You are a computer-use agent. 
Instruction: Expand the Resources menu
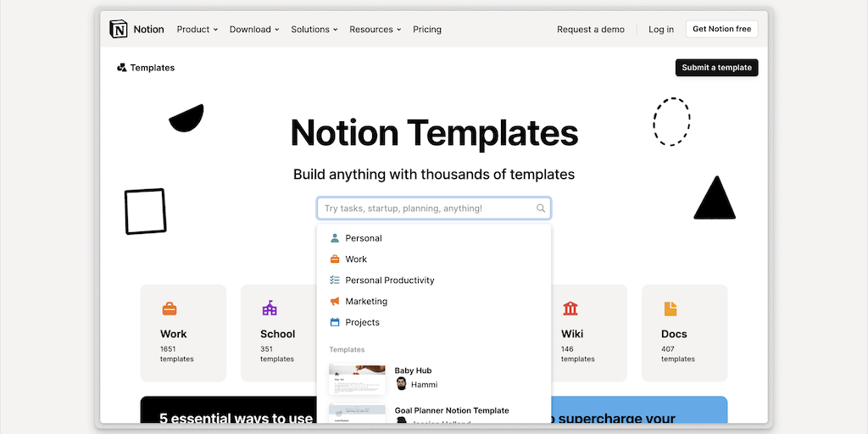pyautogui.click(x=375, y=30)
